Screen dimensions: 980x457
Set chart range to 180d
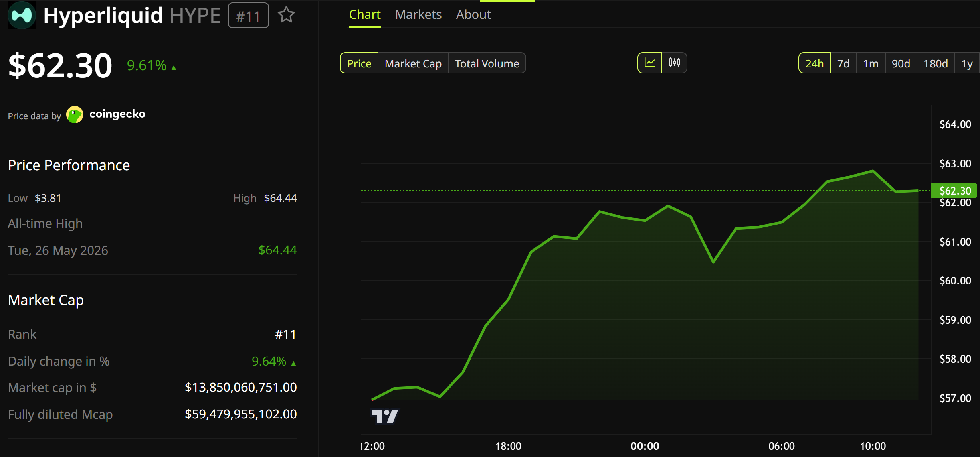(936, 63)
